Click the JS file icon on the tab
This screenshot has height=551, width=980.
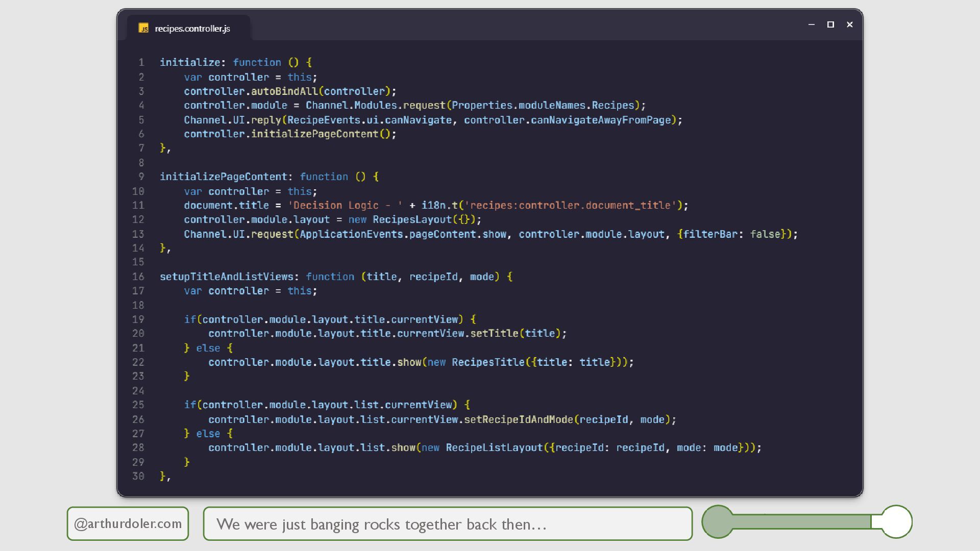[x=143, y=29]
